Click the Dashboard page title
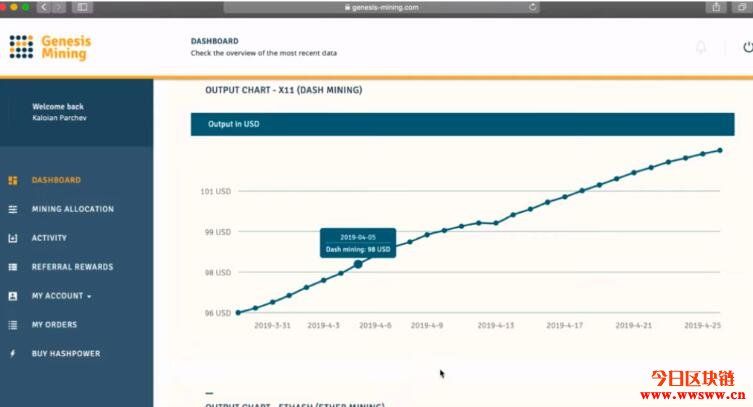This screenshot has height=407, width=753. (x=215, y=41)
